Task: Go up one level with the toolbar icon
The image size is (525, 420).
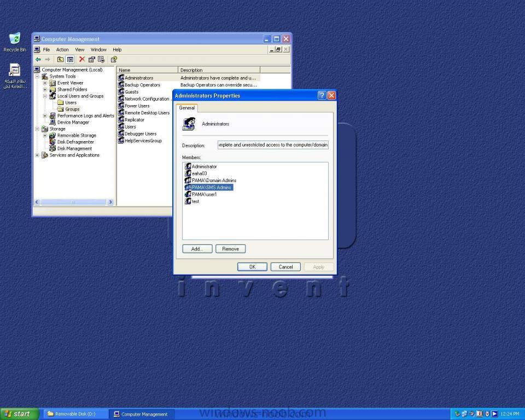Action: pyautogui.click(x=60, y=59)
